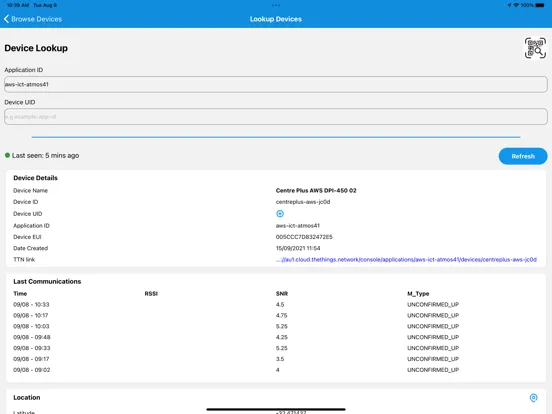This screenshot has width=552, height=414.
Task: Select device name Centre Plus AWS DPI-450 02
Action: click(x=316, y=190)
